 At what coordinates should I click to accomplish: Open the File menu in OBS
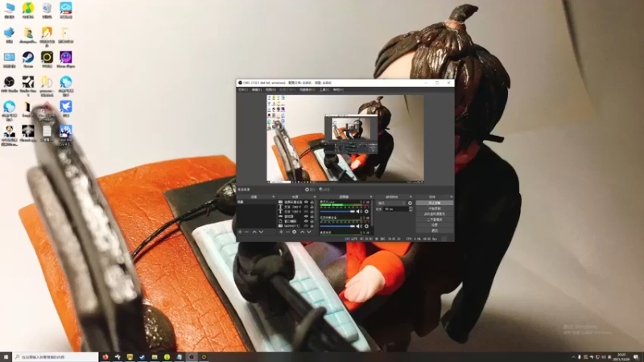pyautogui.click(x=243, y=89)
